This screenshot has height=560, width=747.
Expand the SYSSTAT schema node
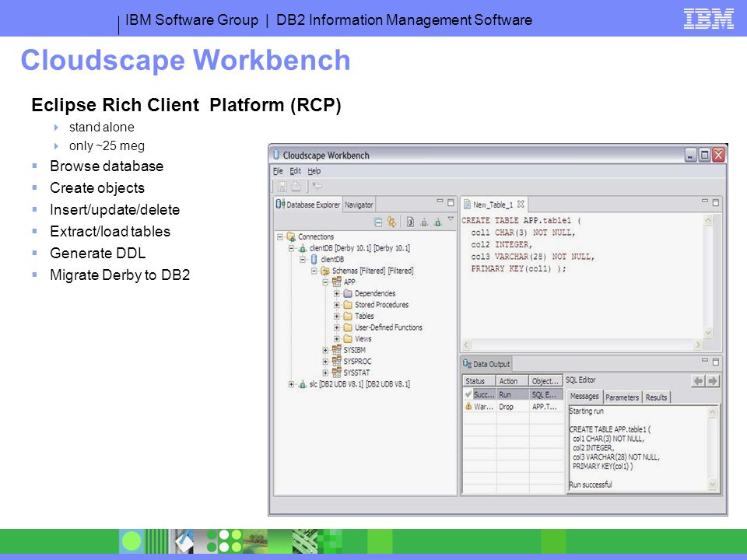[x=325, y=373]
